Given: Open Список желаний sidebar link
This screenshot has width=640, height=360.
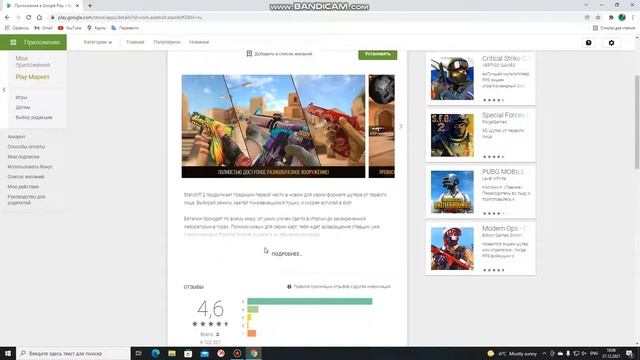Looking at the screenshot, I should click(x=26, y=177).
